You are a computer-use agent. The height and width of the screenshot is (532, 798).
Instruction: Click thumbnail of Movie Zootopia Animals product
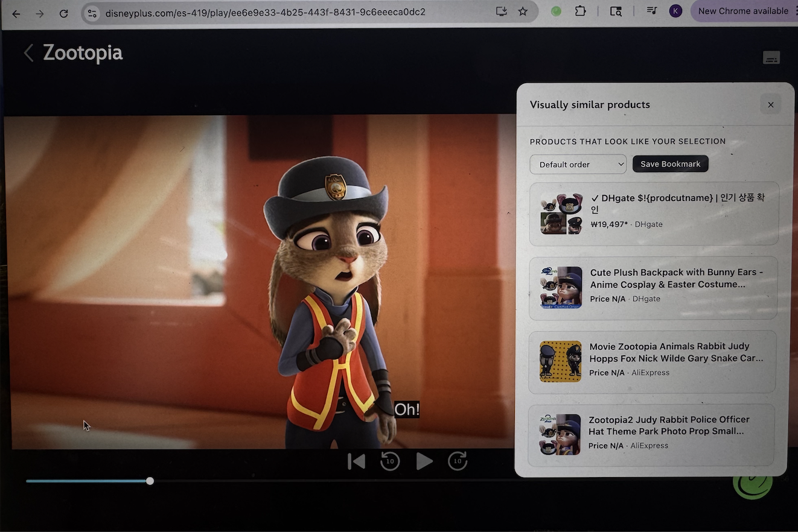click(560, 361)
